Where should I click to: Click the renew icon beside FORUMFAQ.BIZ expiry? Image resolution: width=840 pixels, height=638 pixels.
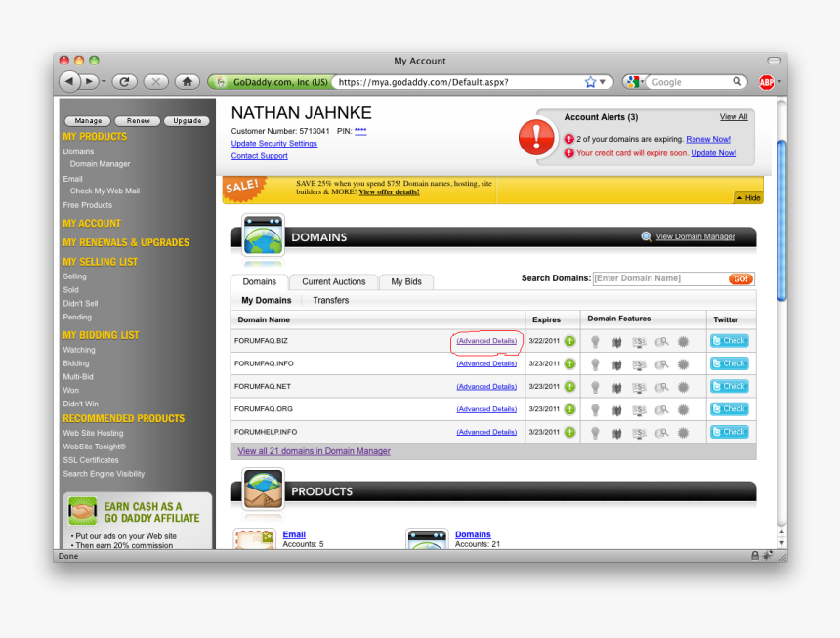[570, 341]
